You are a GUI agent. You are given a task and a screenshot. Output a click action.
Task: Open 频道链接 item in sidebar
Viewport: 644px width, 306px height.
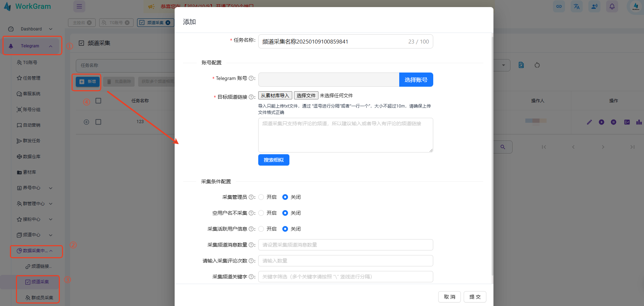(x=38, y=266)
